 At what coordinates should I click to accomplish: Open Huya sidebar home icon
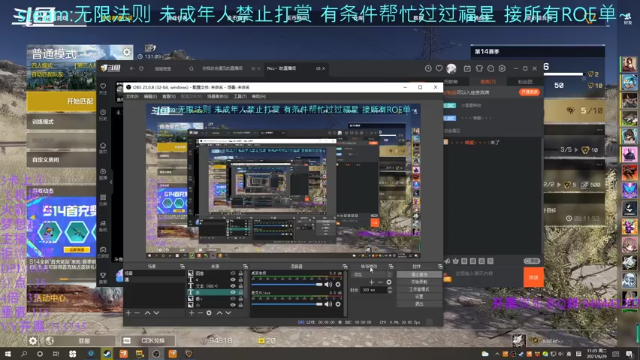pos(103,147)
